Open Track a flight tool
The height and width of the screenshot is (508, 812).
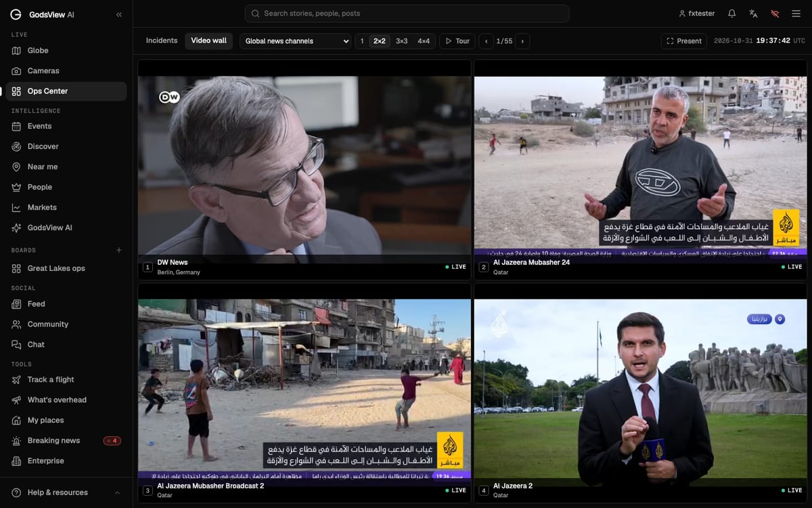coord(66,379)
